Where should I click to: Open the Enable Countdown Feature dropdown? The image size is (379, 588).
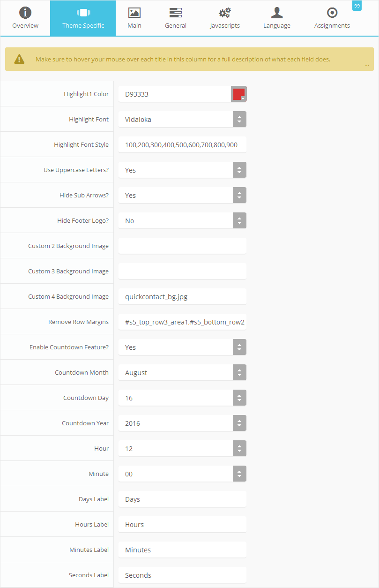tap(182, 347)
